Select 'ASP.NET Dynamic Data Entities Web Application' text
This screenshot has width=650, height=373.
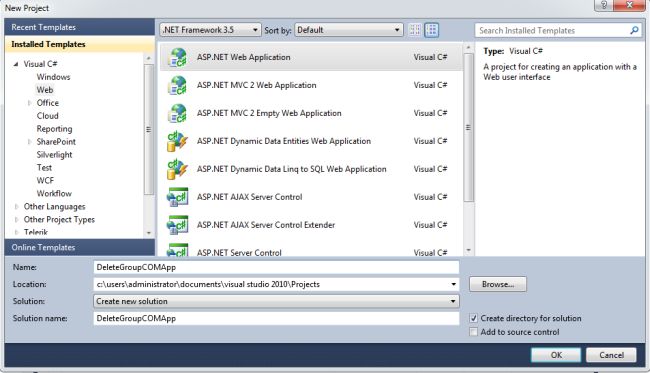pyautogui.click(x=284, y=141)
